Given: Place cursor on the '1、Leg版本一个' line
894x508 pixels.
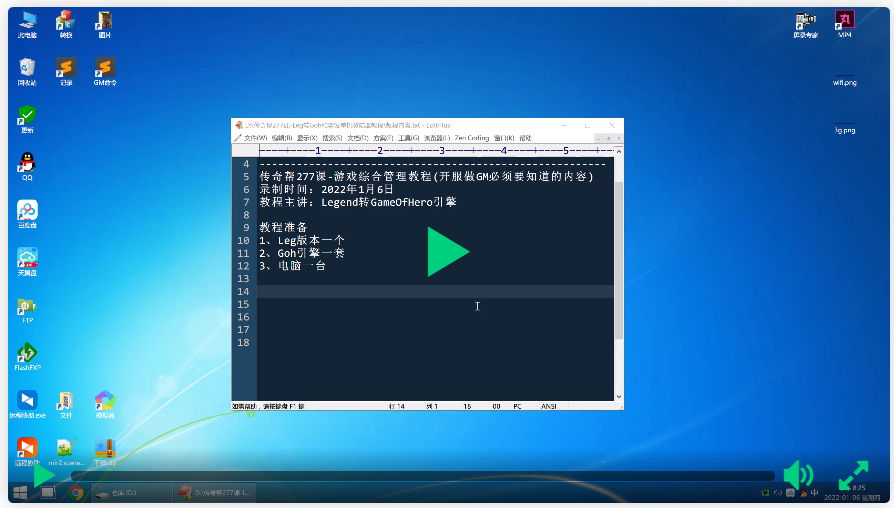Looking at the screenshot, I should pyautogui.click(x=302, y=241).
